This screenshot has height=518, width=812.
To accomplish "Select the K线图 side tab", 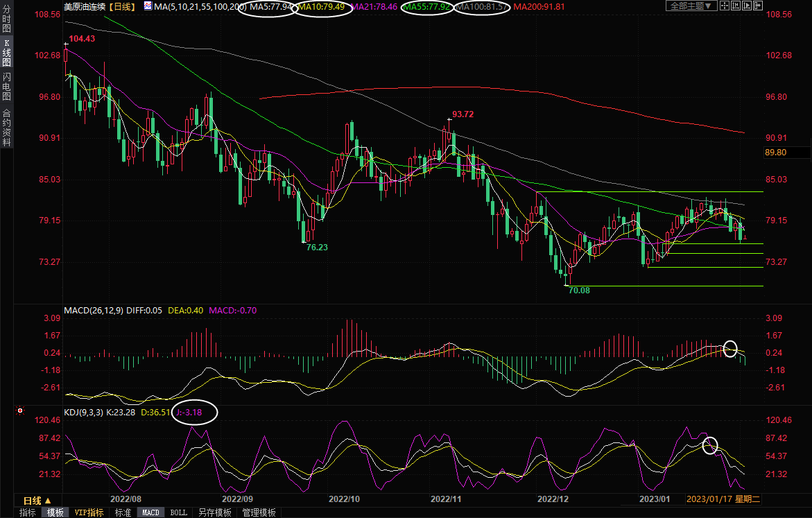I will 6,53.
